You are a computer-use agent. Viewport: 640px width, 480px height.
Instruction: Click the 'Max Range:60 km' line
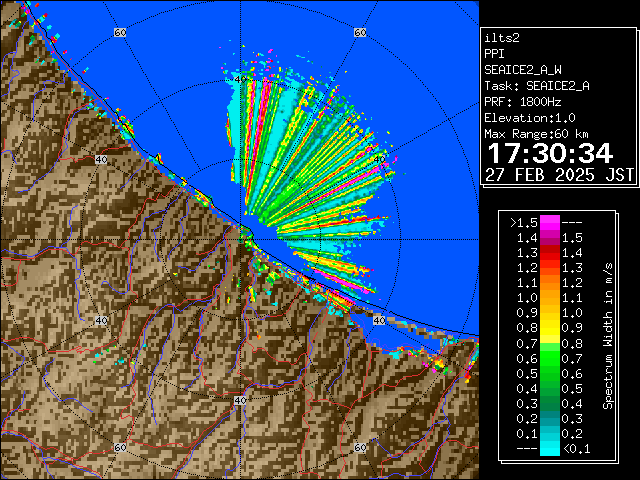point(536,134)
